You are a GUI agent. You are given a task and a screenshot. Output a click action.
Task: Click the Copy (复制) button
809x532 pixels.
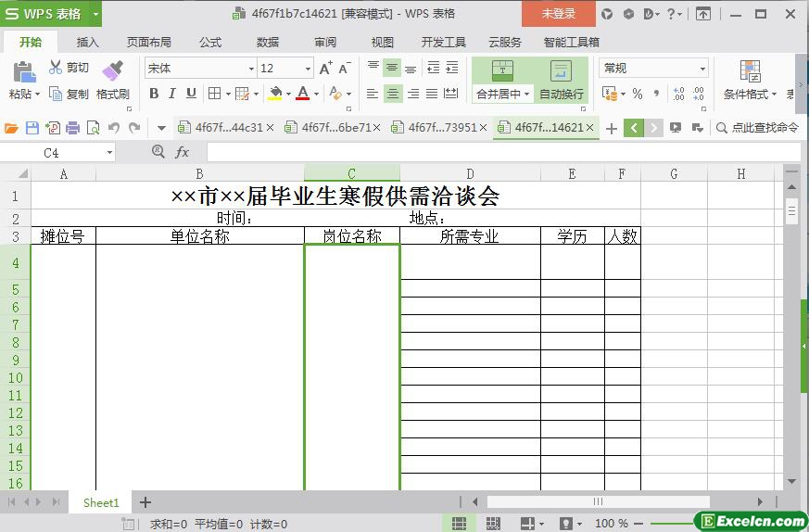click(69, 94)
